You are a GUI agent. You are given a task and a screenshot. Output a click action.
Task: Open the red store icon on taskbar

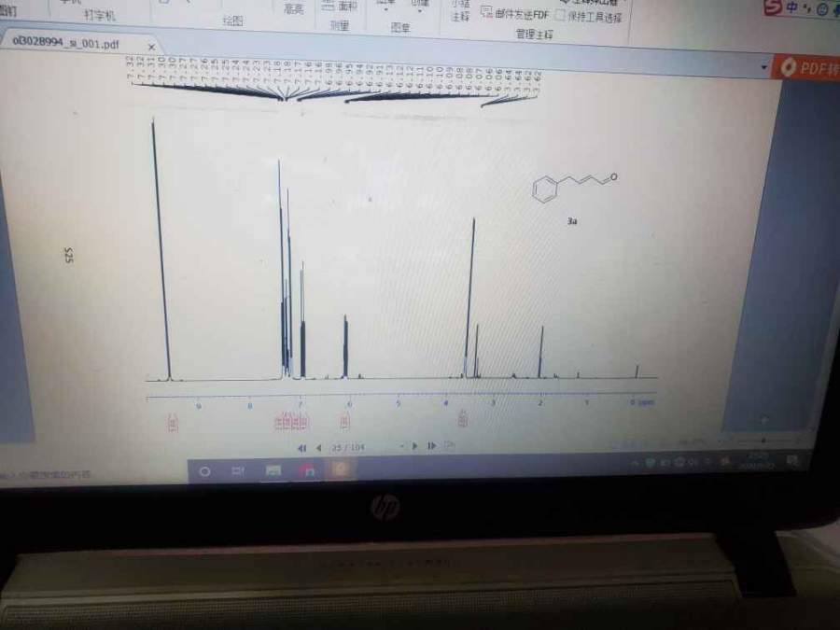point(308,471)
